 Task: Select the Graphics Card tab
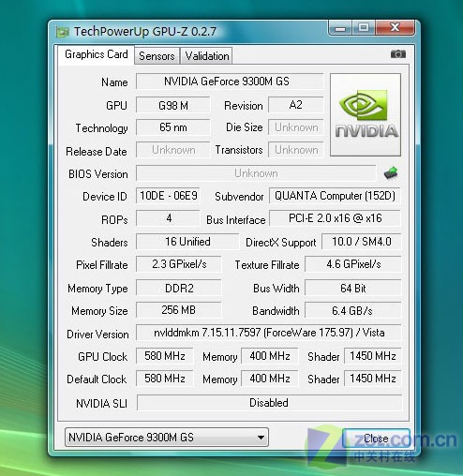[x=97, y=54]
